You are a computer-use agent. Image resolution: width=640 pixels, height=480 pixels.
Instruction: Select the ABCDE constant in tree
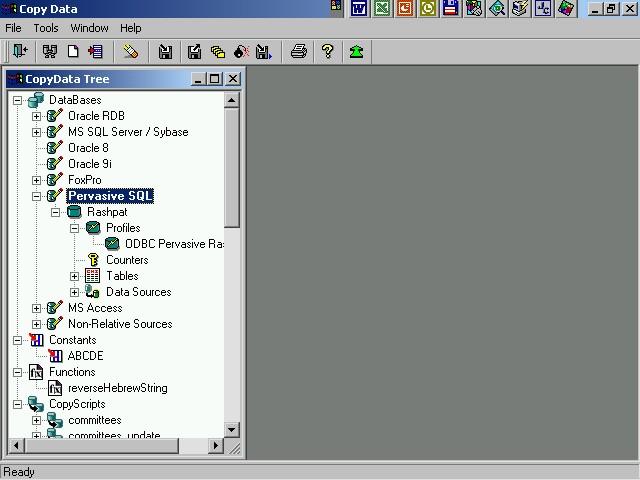pos(85,356)
